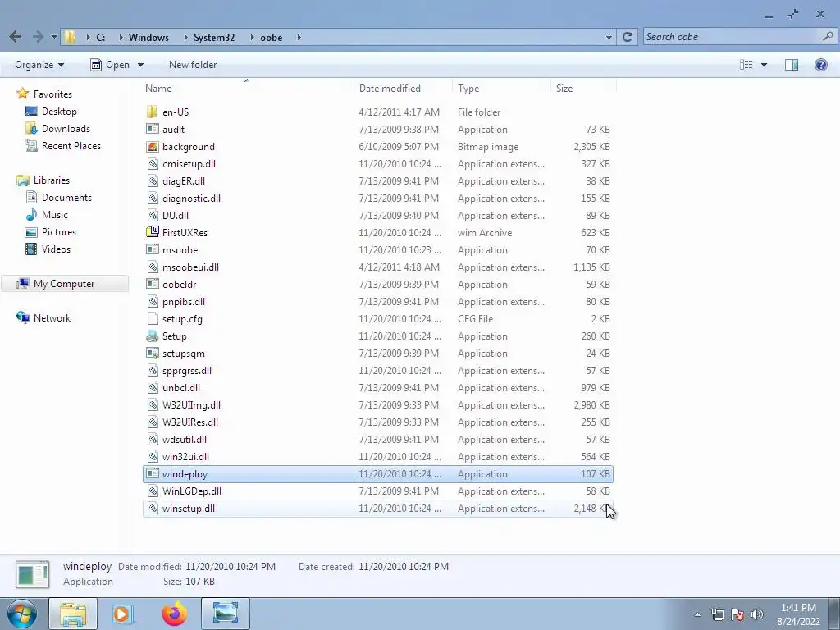Select the msoobeui.dll file name
Image resolution: width=840 pixels, height=630 pixels.
[190, 267]
